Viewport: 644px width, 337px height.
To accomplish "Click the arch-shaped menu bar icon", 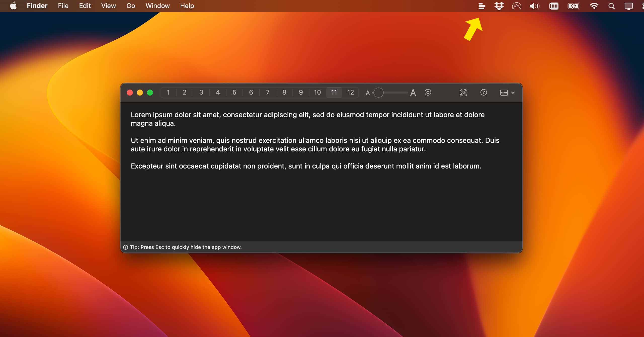I will pos(516,6).
